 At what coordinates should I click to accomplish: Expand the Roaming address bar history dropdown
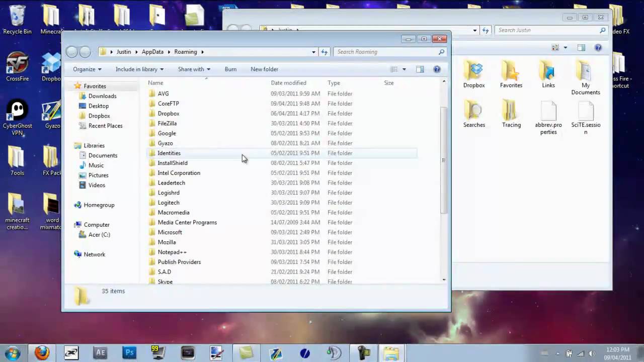coord(313,52)
